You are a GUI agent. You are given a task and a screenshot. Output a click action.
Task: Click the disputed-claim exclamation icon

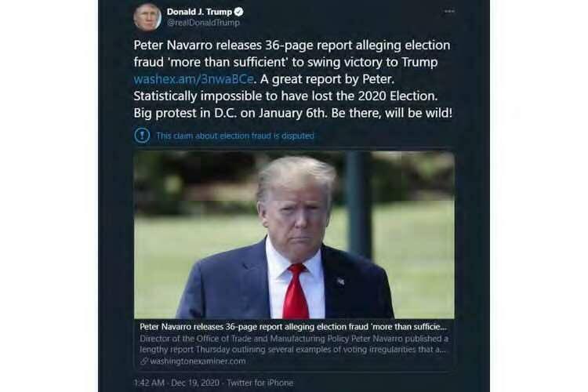[x=142, y=136]
